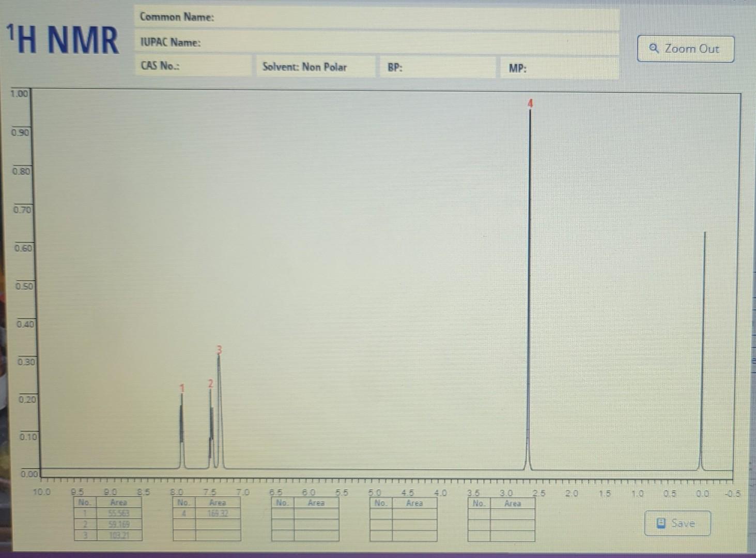Click the floppy disk icon on Save

click(660, 523)
